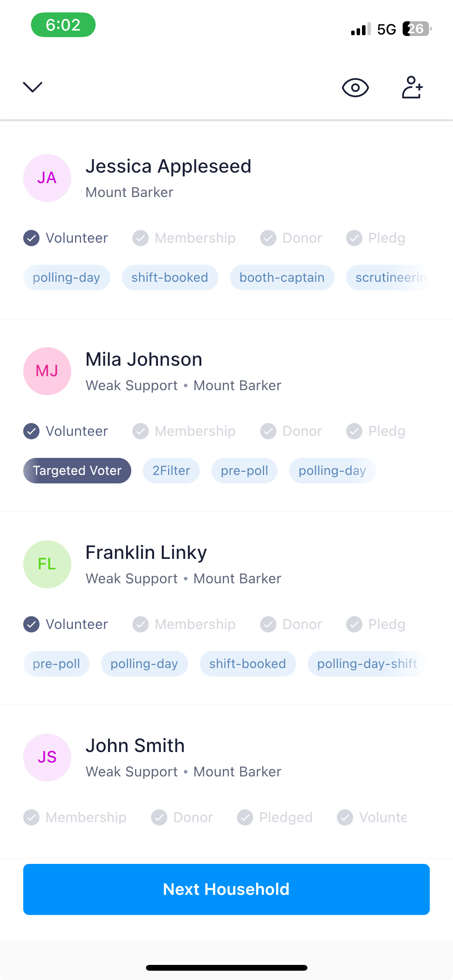453x980 pixels.
Task: Tap Jessica's booth-captain tag
Action: [x=282, y=278]
